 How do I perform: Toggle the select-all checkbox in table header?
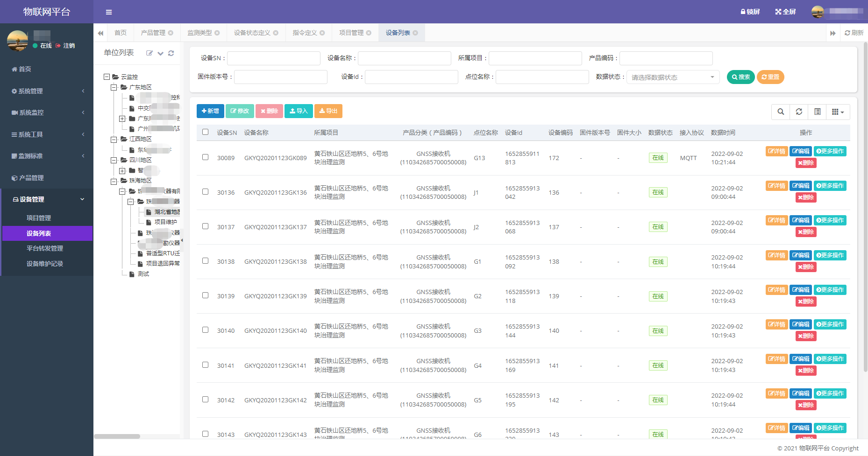point(205,132)
